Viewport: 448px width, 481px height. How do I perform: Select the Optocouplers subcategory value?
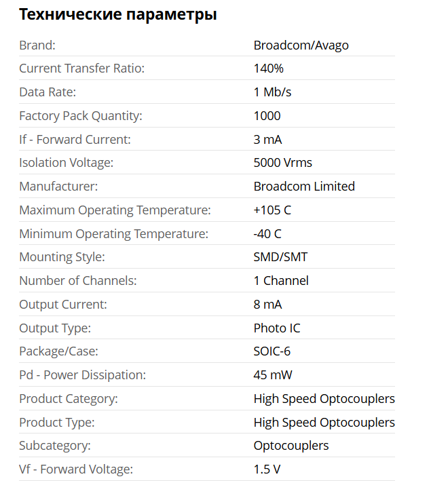coord(291,446)
